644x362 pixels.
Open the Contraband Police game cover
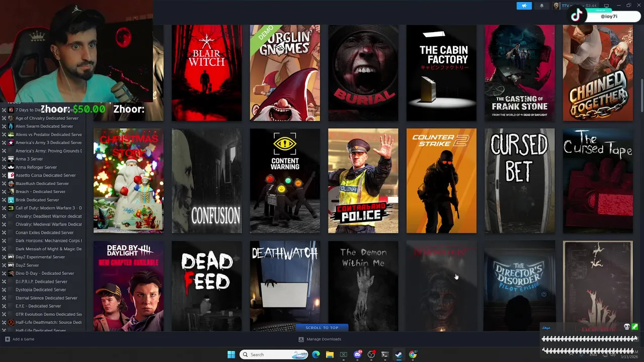click(363, 181)
